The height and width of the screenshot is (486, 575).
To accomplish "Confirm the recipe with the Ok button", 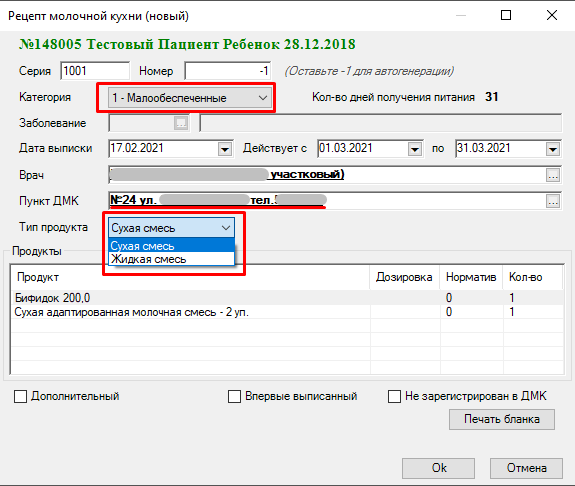I will point(439,468).
